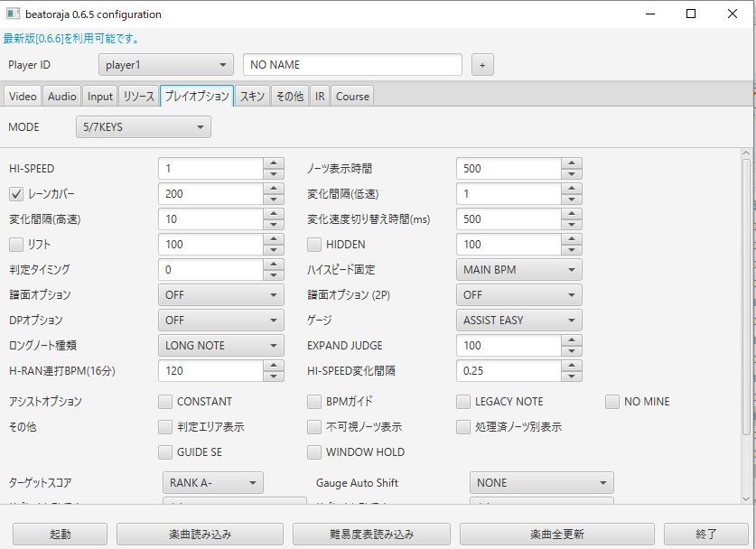Enable 処理済ノーツ別表示 checkbox
This screenshot has height=549, width=756.
[463, 426]
